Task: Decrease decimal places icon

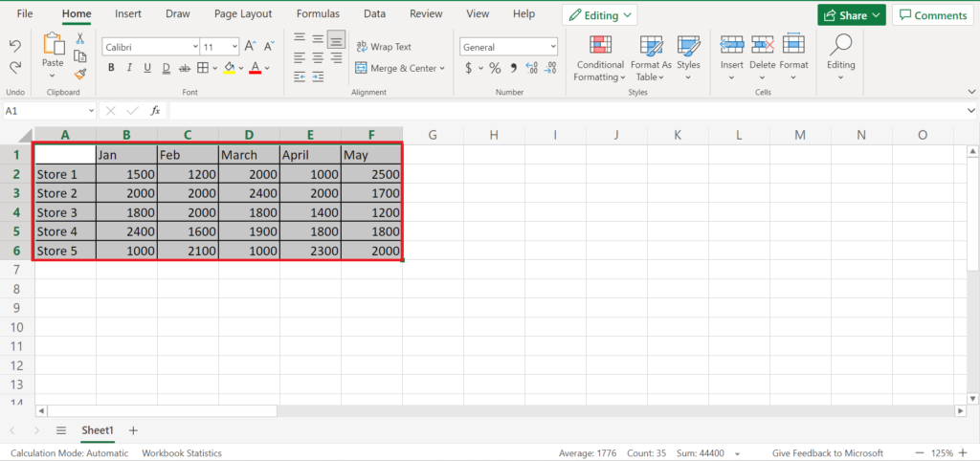Action: click(x=550, y=68)
